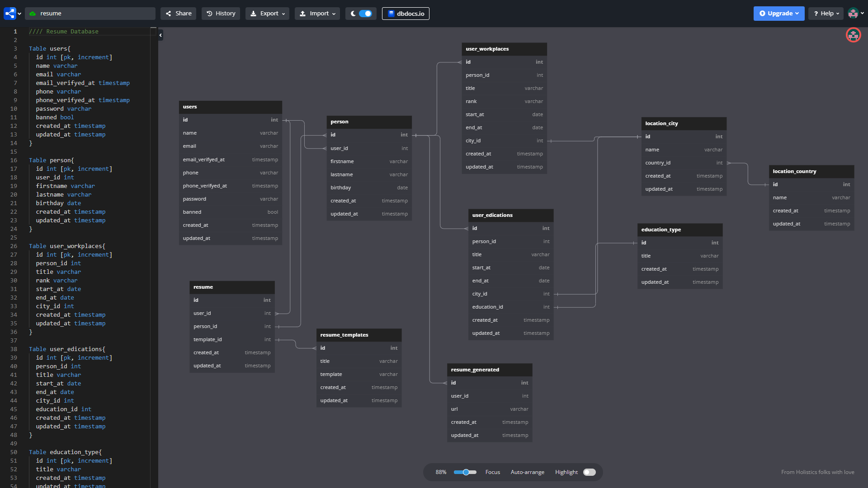Open History panel

pos(221,13)
